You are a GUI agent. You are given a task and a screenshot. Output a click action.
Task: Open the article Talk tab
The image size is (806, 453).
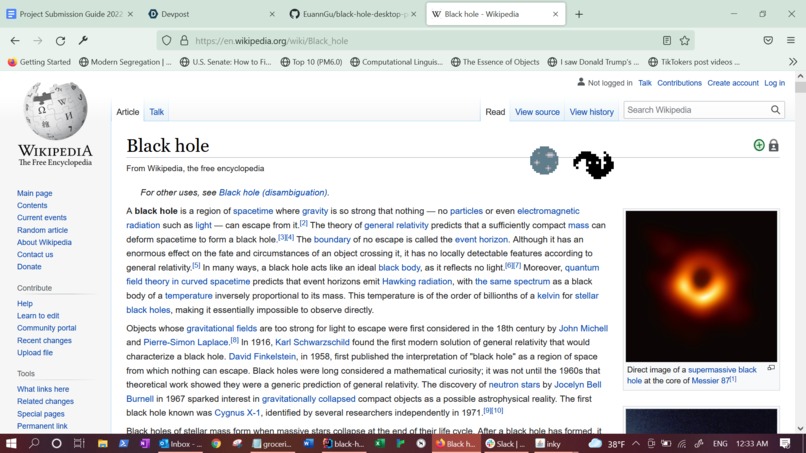[x=156, y=112]
